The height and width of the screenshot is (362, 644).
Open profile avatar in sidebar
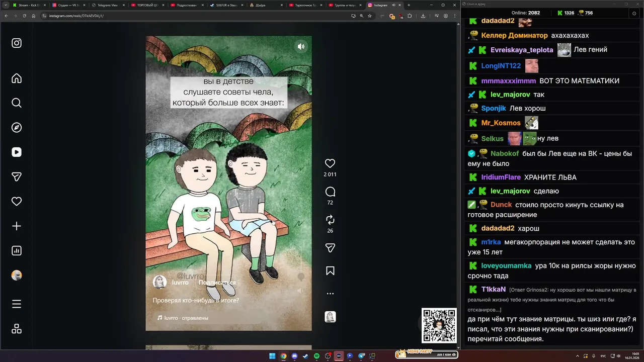point(17,276)
